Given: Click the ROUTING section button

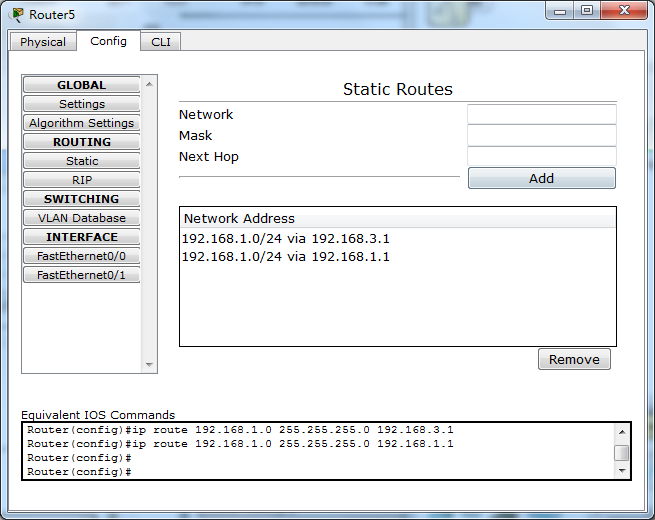Looking at the screenshot, I should pyautogui.click(x=81, y=142).
